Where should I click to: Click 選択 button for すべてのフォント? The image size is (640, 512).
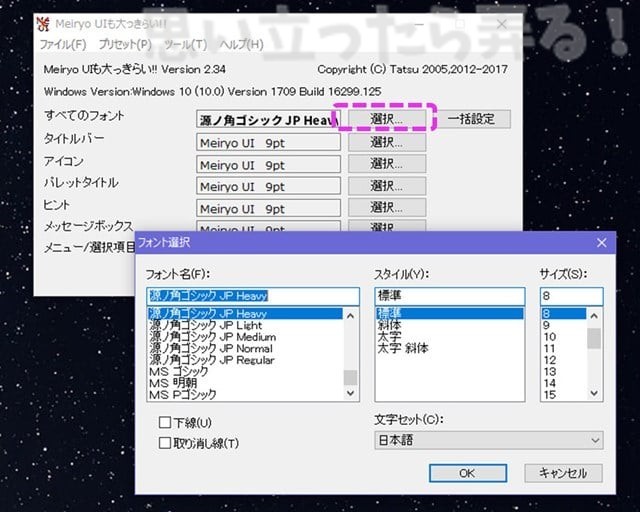(387, 118)
